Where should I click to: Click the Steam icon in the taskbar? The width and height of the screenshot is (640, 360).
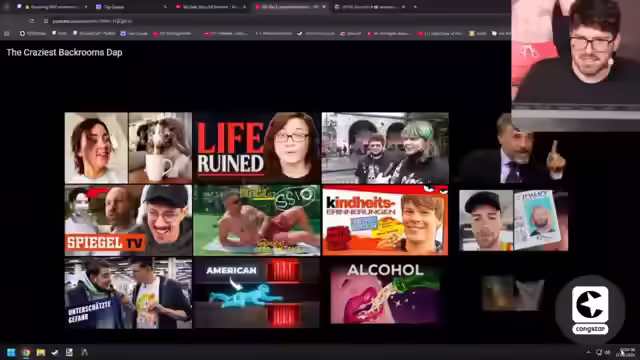[x=55, y=352]
